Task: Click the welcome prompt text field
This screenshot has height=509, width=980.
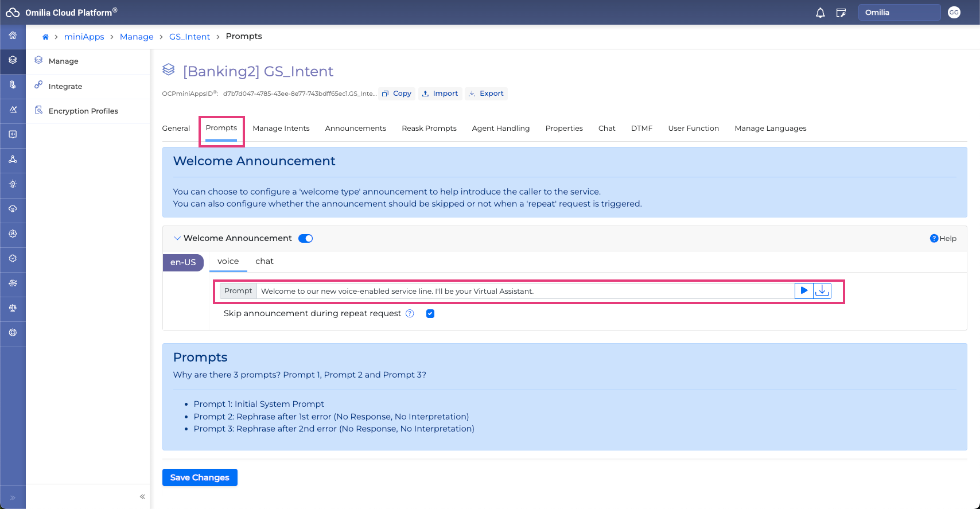Action: 525,291
